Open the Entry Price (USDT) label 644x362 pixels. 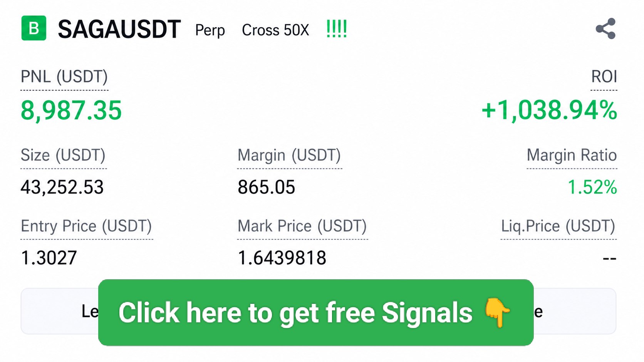tap(86, 226)
